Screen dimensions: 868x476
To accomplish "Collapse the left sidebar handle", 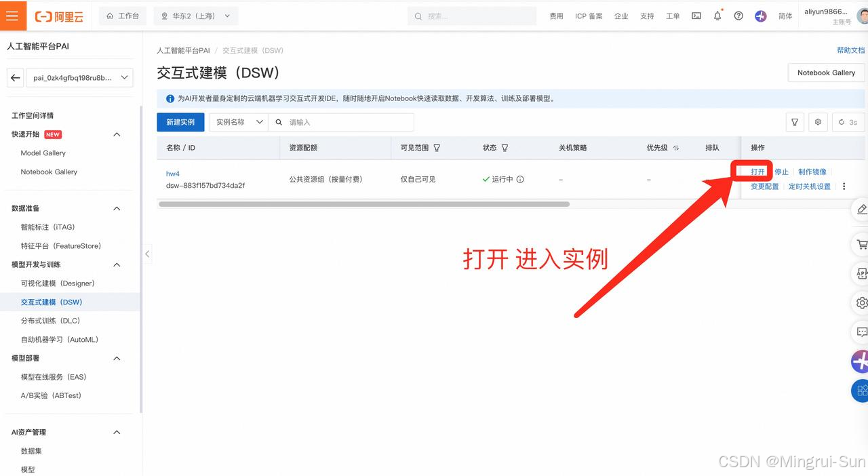I will coord(147,254).
